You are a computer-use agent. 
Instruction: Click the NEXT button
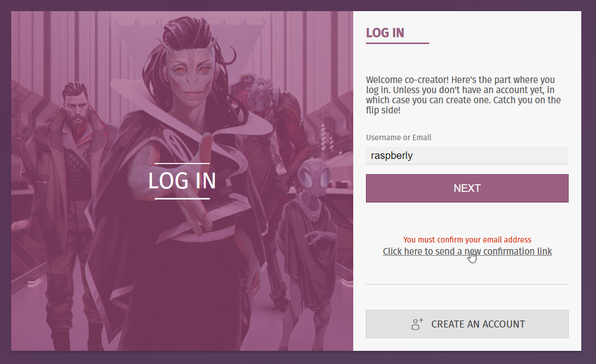click(x=467, y=188)
